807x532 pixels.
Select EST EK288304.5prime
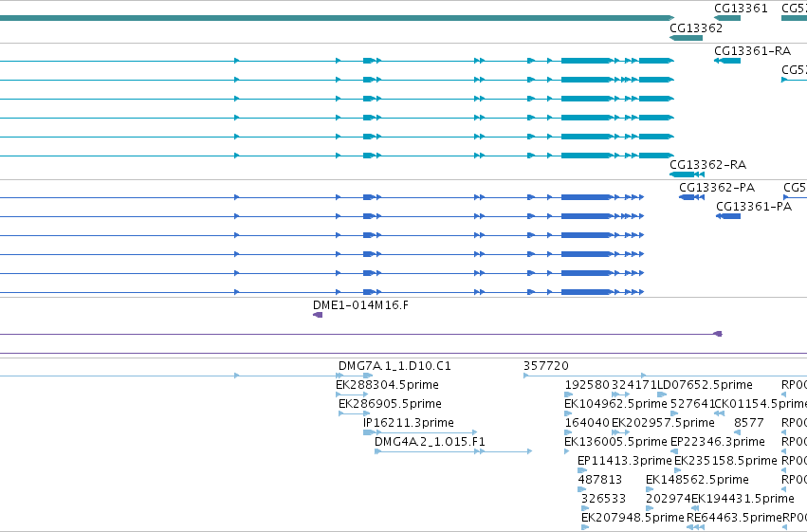387,385
